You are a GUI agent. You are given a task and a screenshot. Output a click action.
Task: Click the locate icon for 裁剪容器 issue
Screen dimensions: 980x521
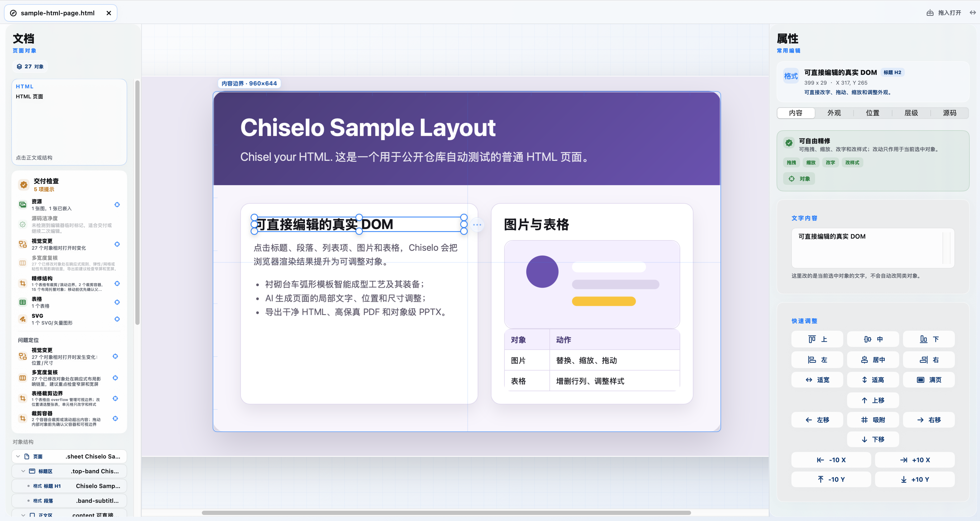point(115,418)
